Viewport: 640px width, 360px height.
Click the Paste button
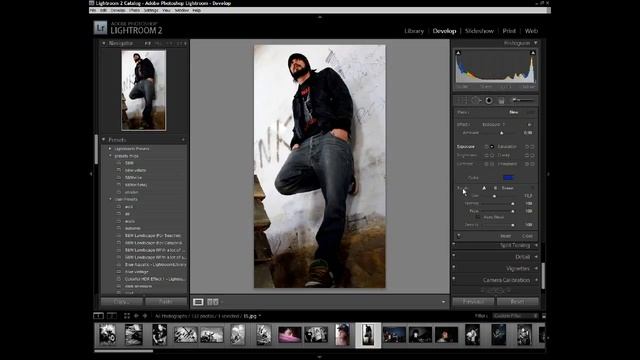point(166,302)
